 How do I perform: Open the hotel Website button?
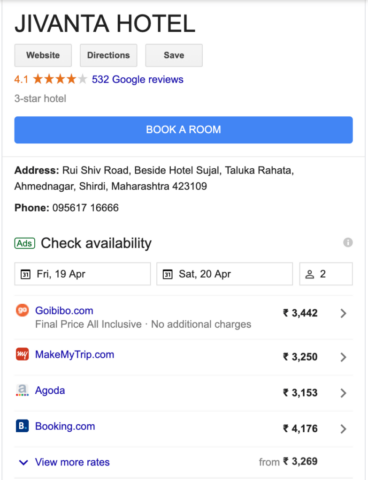coord(43,55)
